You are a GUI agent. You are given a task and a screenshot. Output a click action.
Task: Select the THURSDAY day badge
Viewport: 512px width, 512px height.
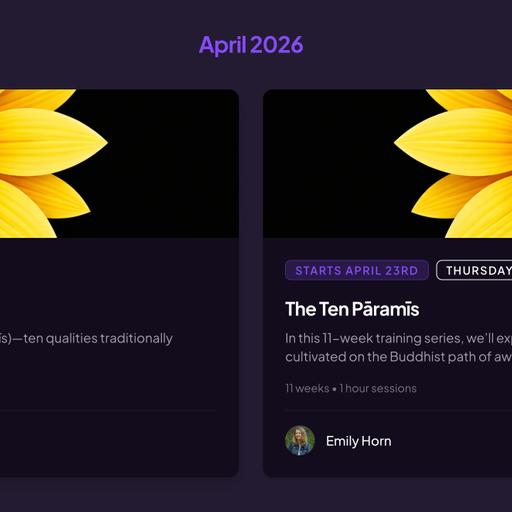(x=474, y=270)
